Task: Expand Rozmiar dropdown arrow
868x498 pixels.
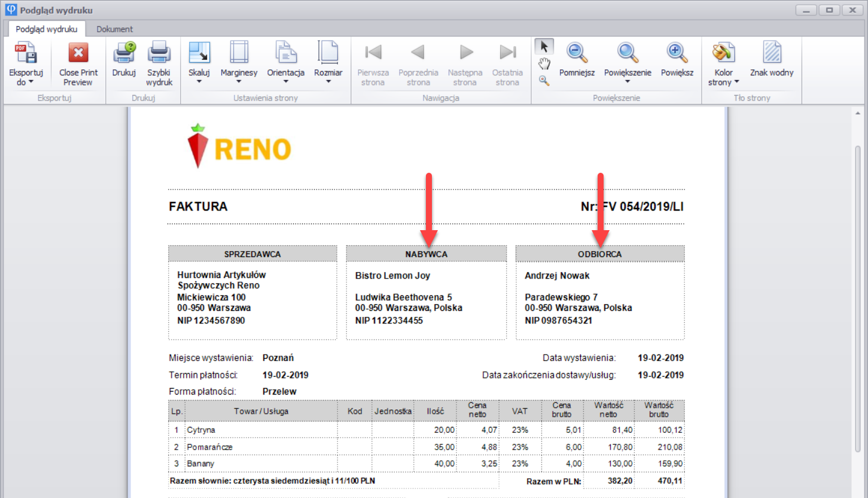Action: [x=328, y=82]
